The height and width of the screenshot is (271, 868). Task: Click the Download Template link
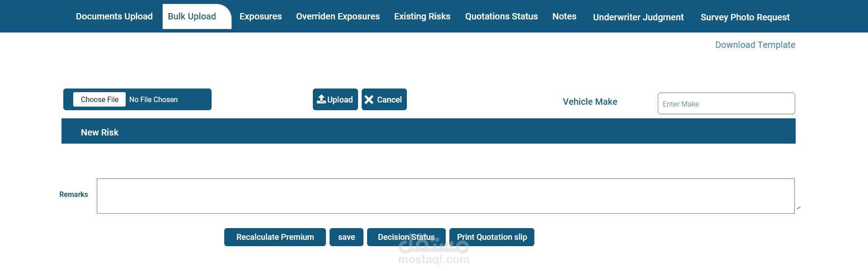[755, 45]
